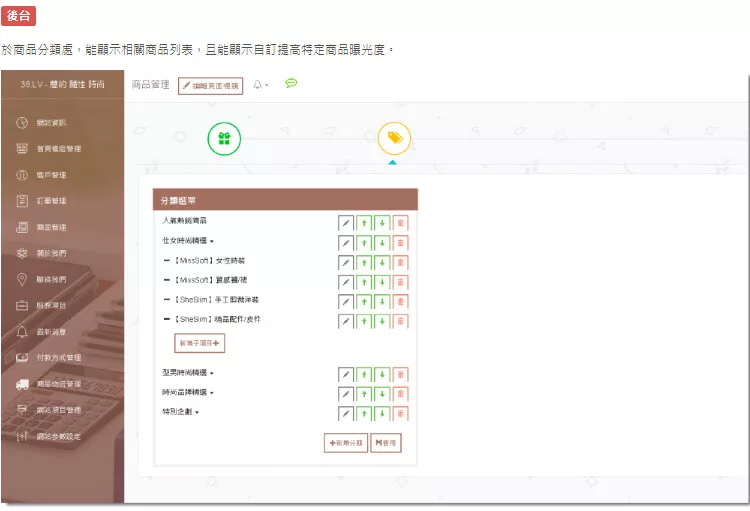Click the 新增子項目 button
Screen dimensions: 750x511
[200, 343]
